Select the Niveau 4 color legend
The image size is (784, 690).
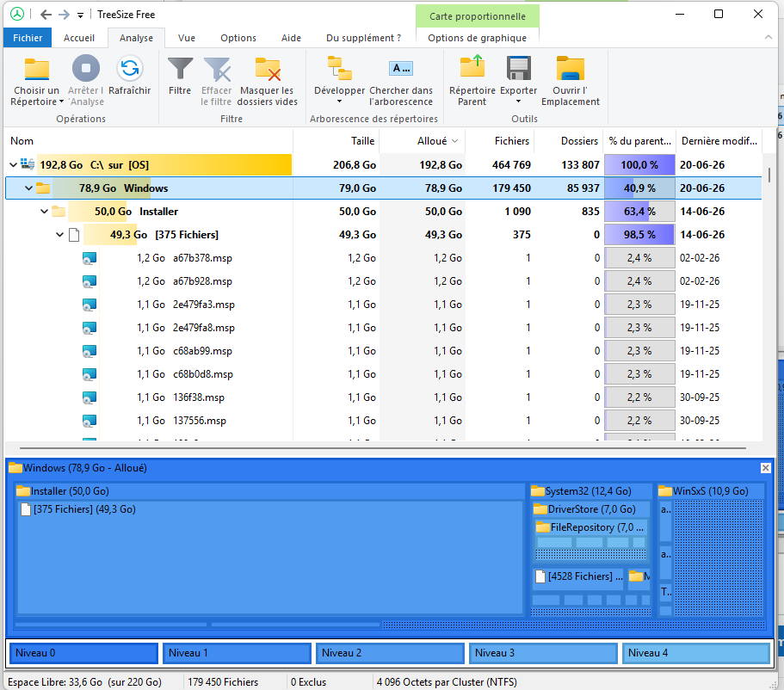point(695,653)
